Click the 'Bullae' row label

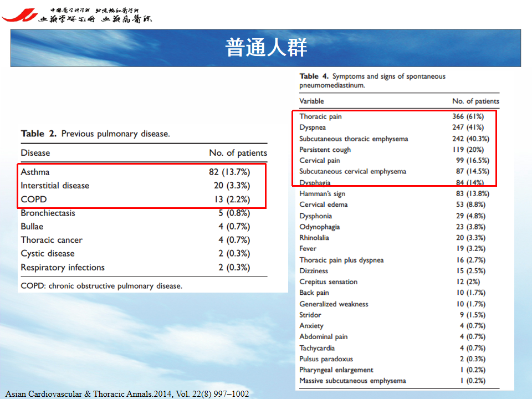(32, 226)
